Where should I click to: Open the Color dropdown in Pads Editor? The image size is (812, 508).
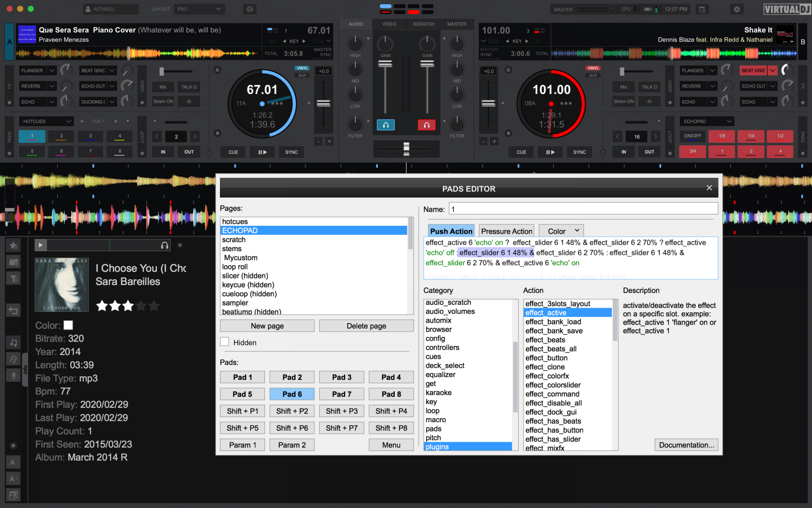(x=561, y=231)
